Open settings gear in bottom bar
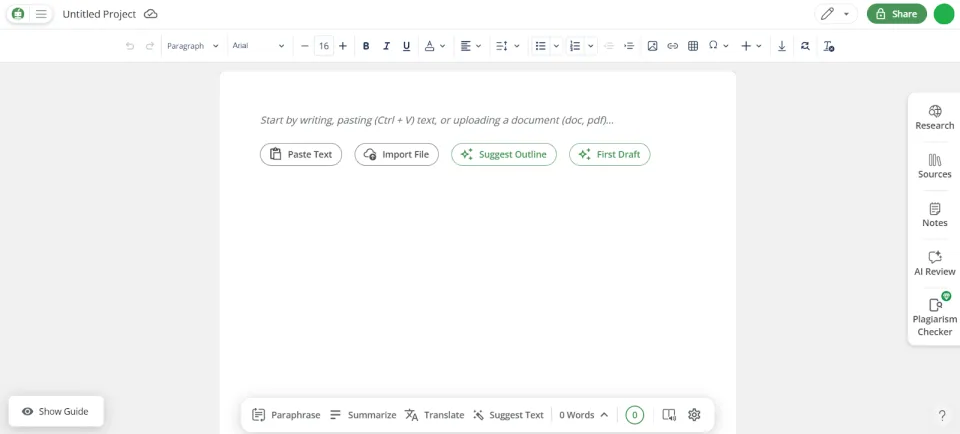960x434 pixels. pyautogui.click(x=694, y=415)
